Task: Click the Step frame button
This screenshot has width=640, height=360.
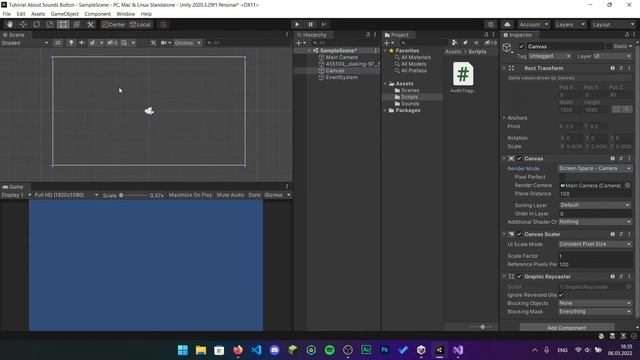Action: pos(324,24)
